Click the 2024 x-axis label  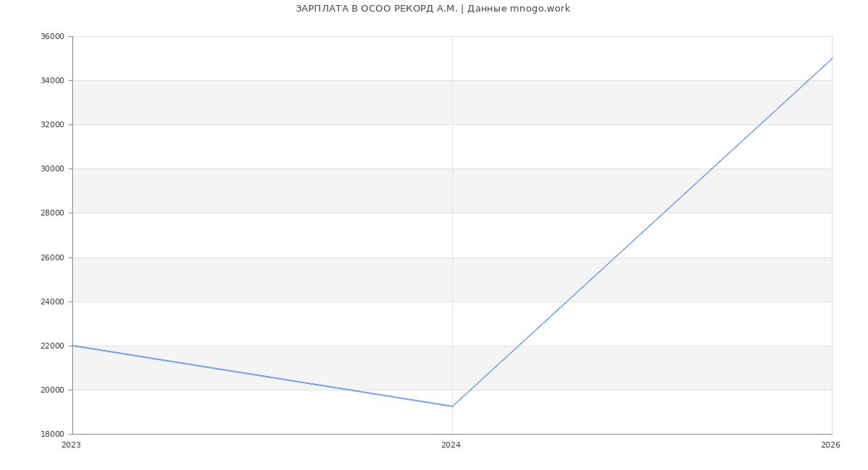[x=451, y=445]
